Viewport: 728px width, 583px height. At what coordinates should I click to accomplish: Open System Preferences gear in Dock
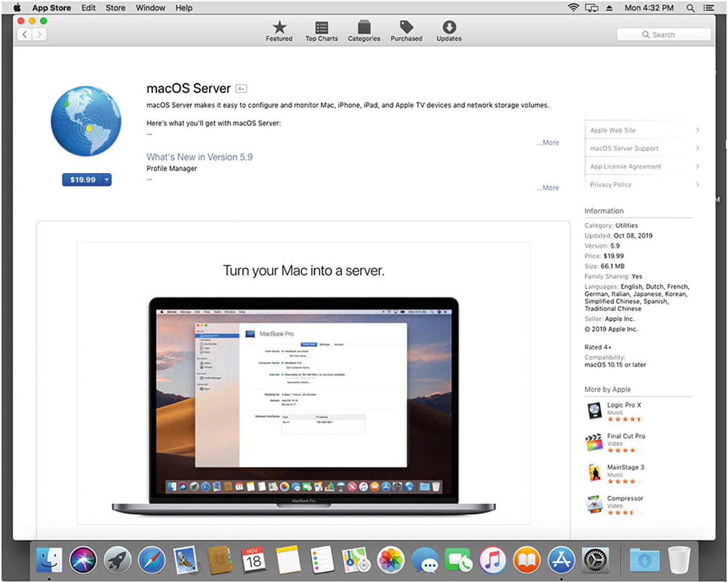[596, 561]
